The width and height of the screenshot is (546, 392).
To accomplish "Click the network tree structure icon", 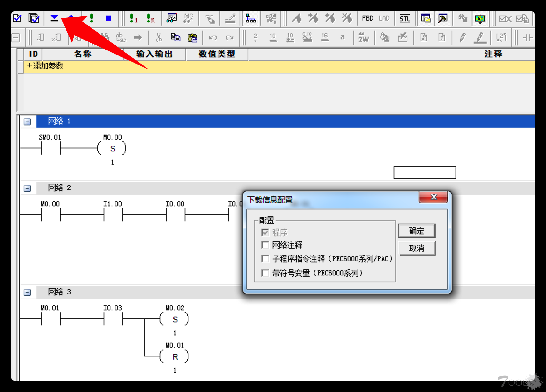I will 251,18.
